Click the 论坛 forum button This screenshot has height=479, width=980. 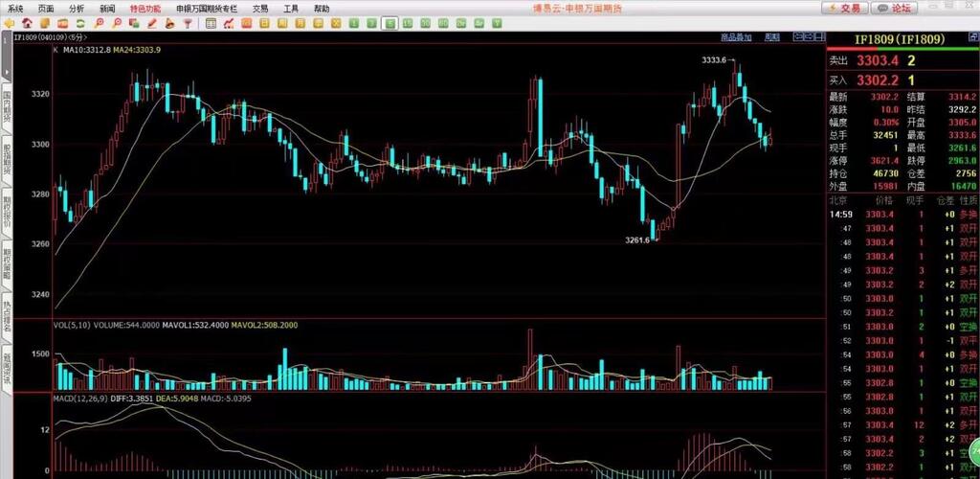(x=895, y=8)
